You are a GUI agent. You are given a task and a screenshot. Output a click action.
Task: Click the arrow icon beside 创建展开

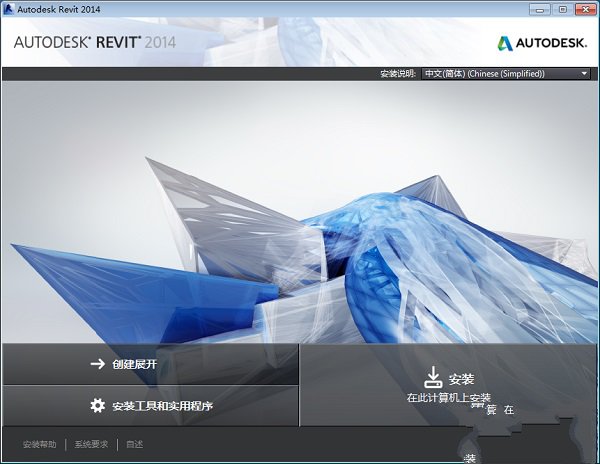98,364
